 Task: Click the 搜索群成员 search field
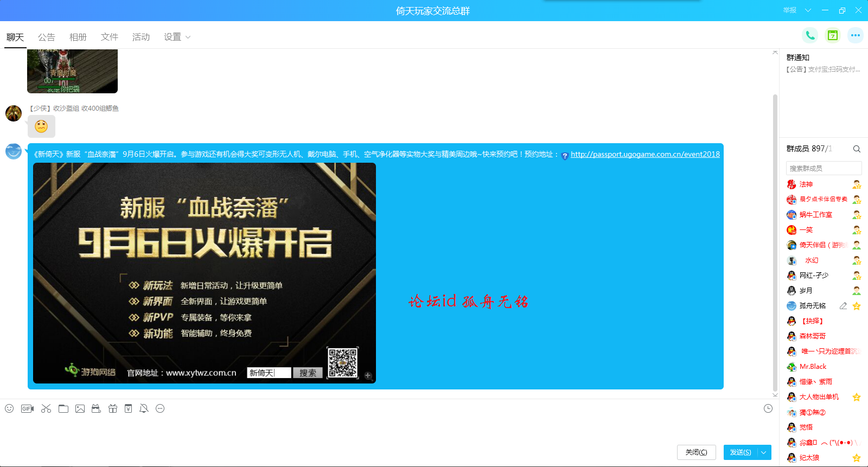click(x=824, y=168)
